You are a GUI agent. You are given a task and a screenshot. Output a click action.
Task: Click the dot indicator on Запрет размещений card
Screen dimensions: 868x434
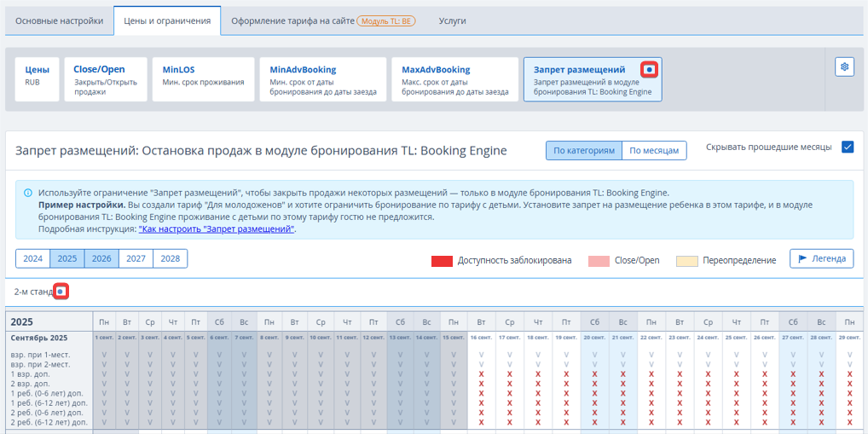pyautogui.click(x=650, y=69)
